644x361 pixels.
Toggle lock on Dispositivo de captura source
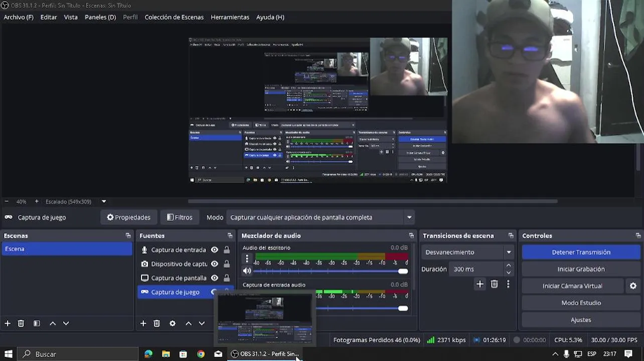(x=227, y=264)
